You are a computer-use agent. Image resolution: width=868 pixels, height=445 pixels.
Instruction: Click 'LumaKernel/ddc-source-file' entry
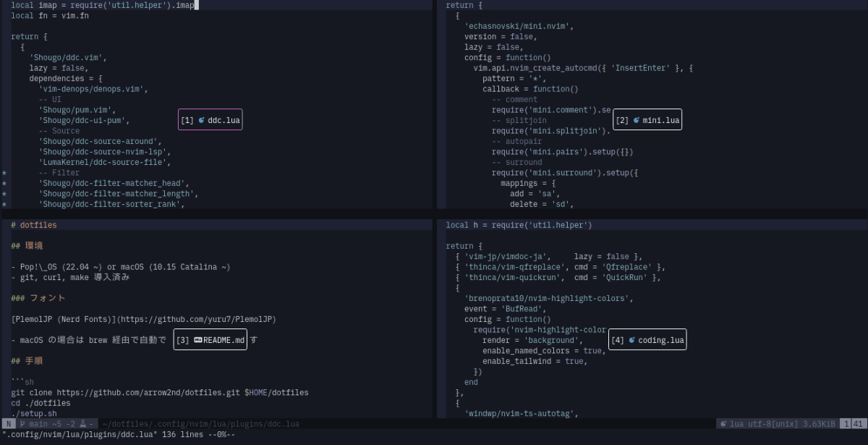103,163
